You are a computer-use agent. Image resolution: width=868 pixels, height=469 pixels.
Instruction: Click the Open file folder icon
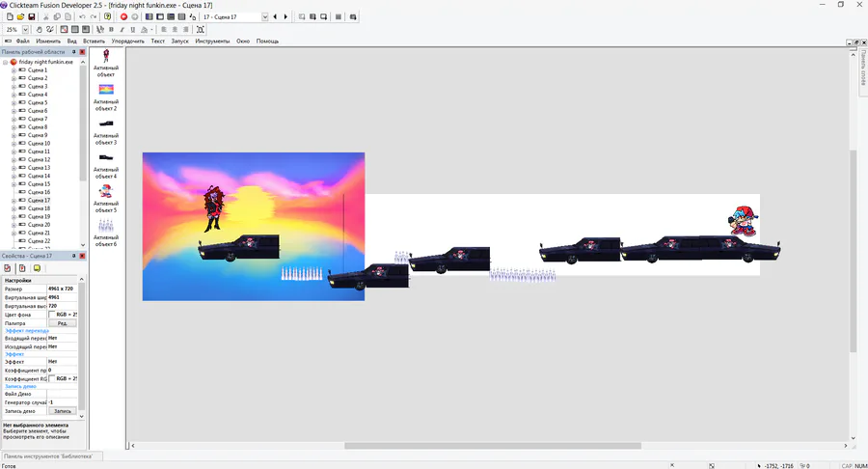pos(20,17)
